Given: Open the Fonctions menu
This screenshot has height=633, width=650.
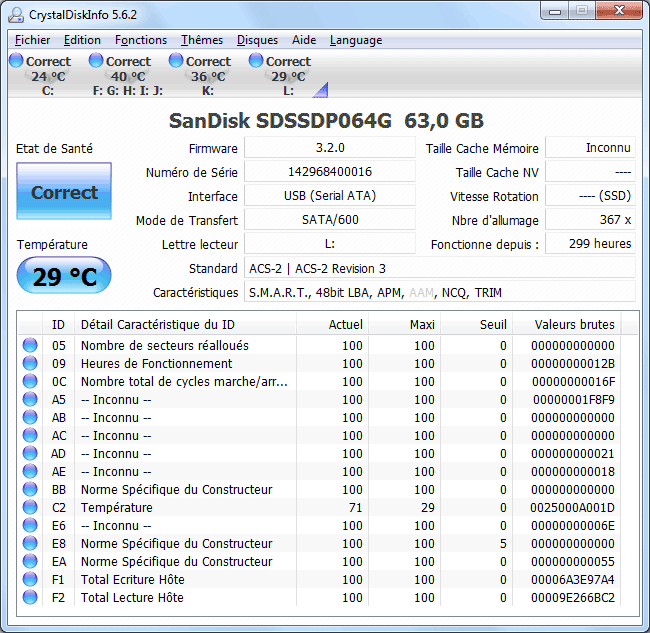Looking at the screenshot, I should click(x=141, y=40).
